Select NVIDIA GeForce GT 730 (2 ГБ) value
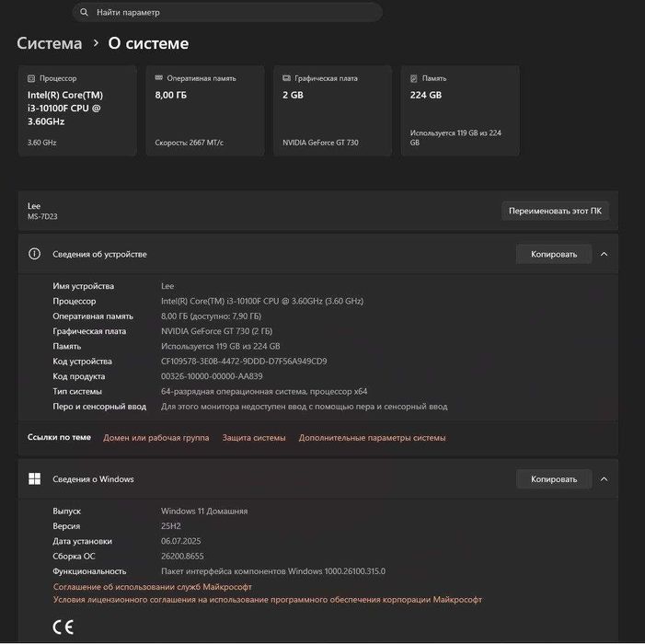Image resolution: width=645 pixels, height=644 pixels. (216, 331)
